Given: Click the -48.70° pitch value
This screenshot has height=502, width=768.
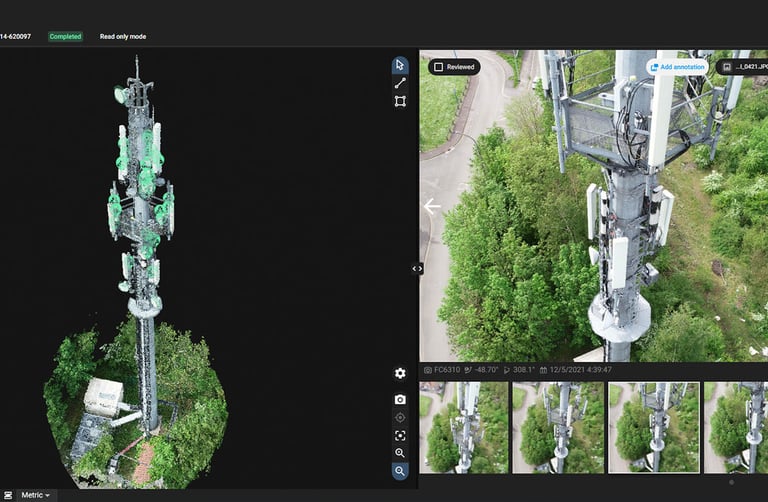Looking at the screenshot, I should click(486, 370).
